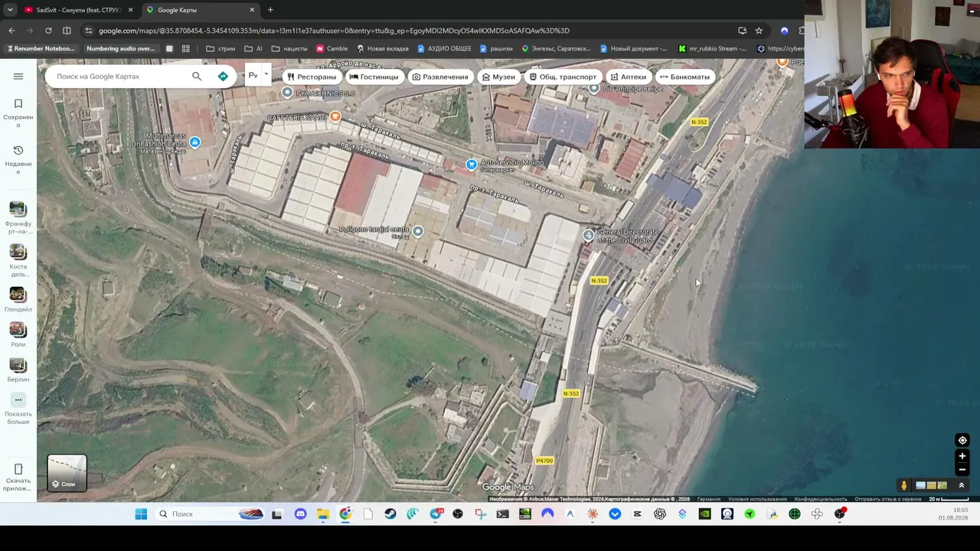Click Get the app phone icon
The height and width of the screenshot is (551, 980).
[x=18, y=469]
